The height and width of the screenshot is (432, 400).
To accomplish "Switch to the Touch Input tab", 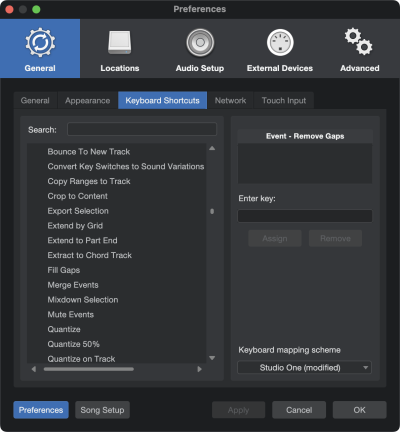I will click(x=284, y=100).
